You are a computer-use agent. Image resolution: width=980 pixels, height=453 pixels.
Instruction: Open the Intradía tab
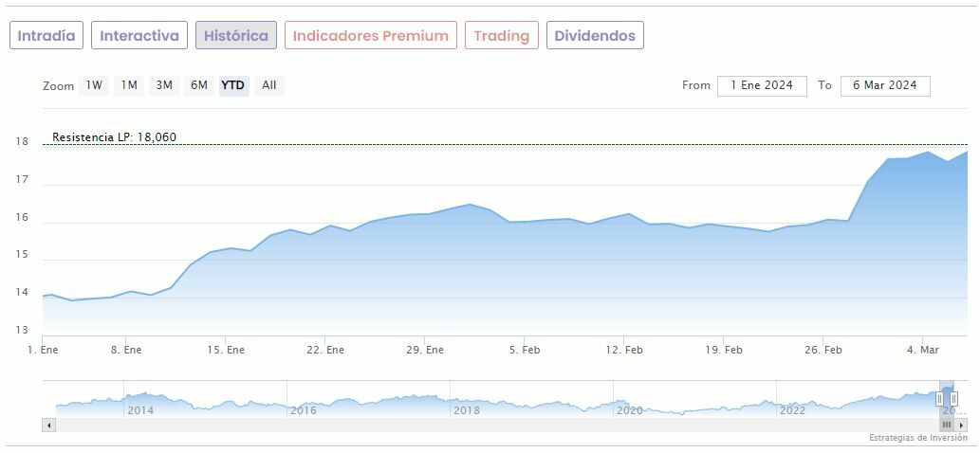pos(46,35)
